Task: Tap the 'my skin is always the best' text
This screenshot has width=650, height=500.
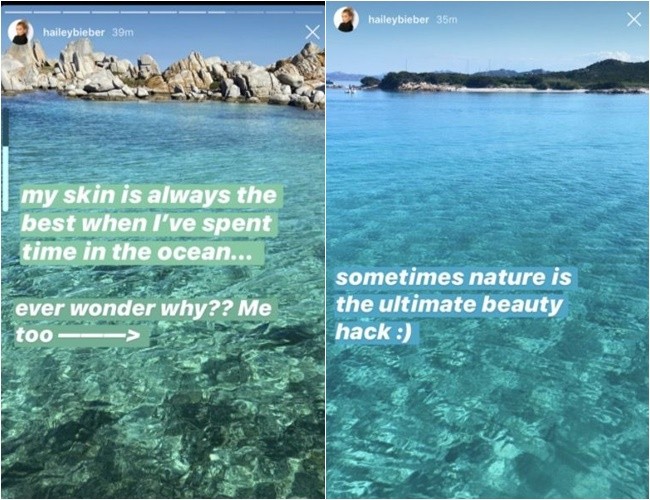Action: pos(148,223)
